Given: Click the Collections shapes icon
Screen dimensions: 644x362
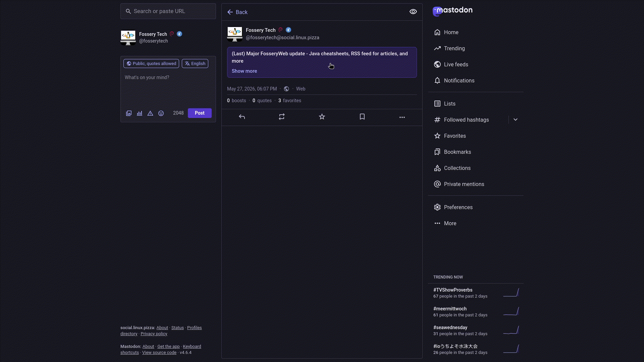Looking at the screenshot, I should (x=437, y=168).
